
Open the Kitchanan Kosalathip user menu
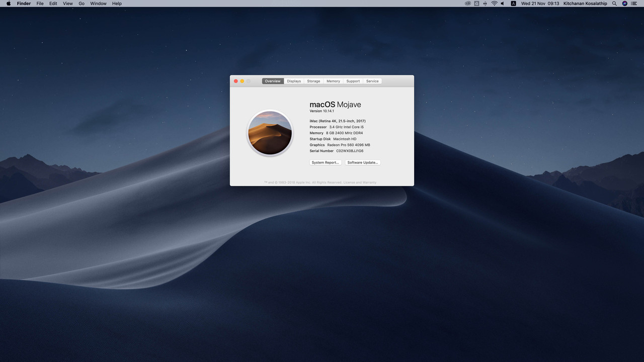[x=585, y=4]
